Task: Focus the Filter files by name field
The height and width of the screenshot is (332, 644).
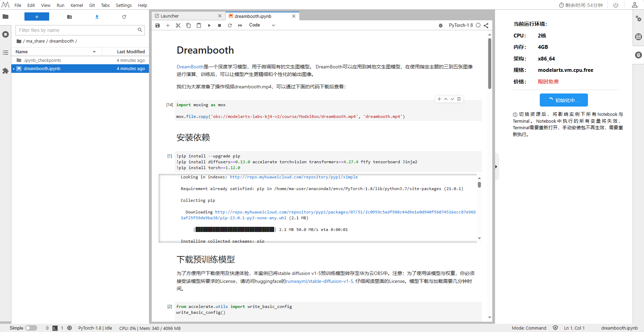Action: click(x=80, y=30)
